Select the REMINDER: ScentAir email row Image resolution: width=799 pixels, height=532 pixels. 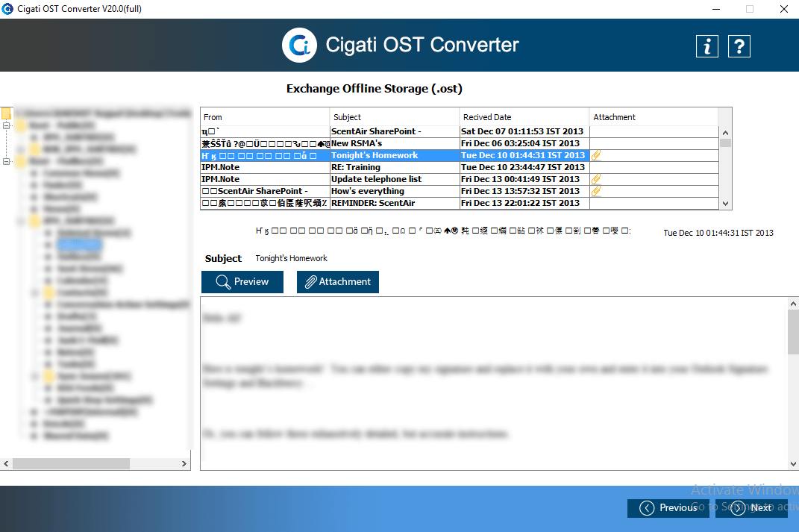click(460, 203)
